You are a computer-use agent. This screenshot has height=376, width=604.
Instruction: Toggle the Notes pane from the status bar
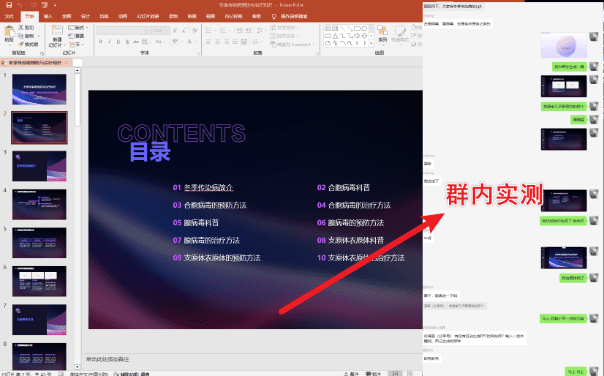pos(351,374)
